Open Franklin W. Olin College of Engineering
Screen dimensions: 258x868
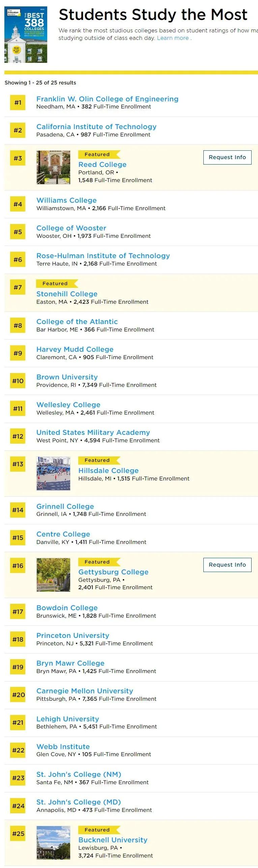click(x=107, y=99)
